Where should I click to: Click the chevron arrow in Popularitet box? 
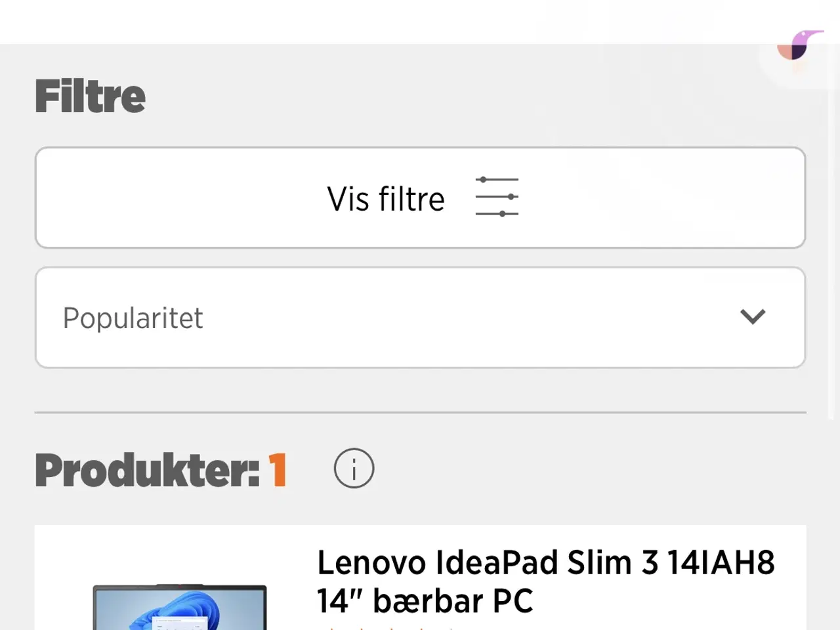coord(753,317)
